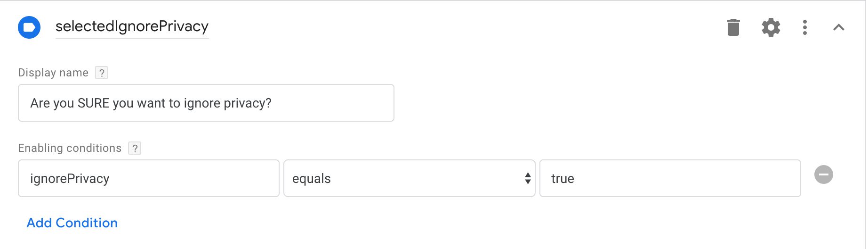
Task: Click the operator dropdown up-down arrows
Action: [528, 178]
